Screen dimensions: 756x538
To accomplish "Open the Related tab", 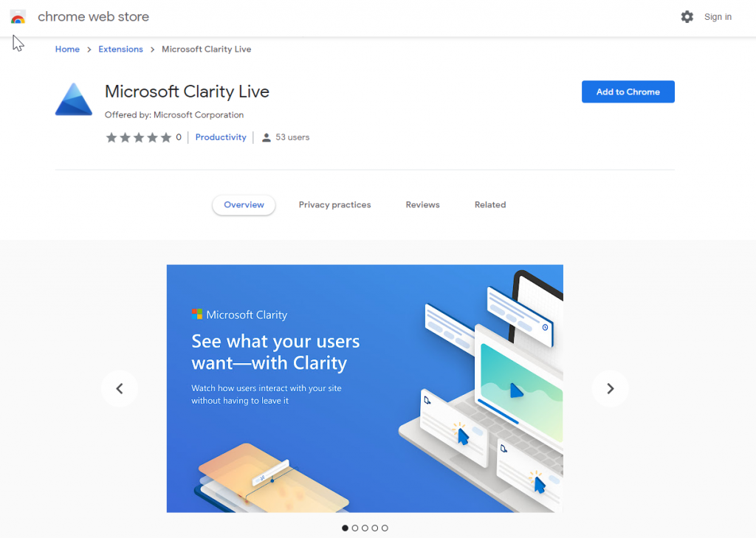I will (x=490, y=205).
